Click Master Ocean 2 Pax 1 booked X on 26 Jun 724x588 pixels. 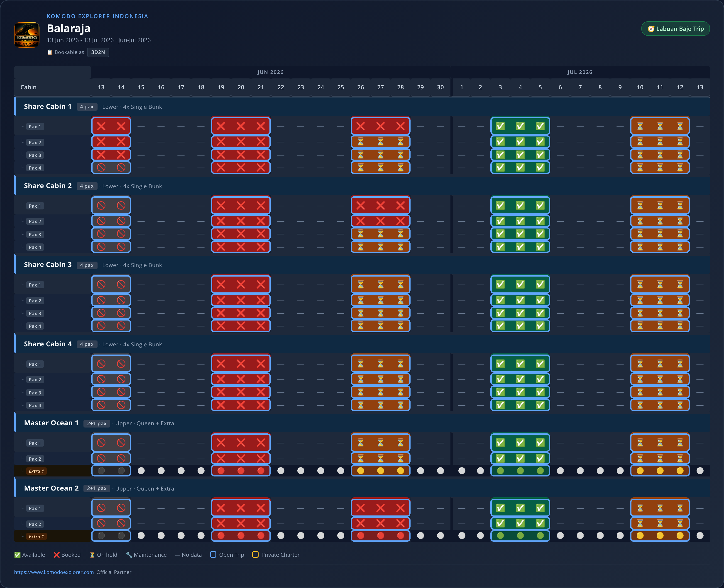pyautogui.click(x=361, y=508)
